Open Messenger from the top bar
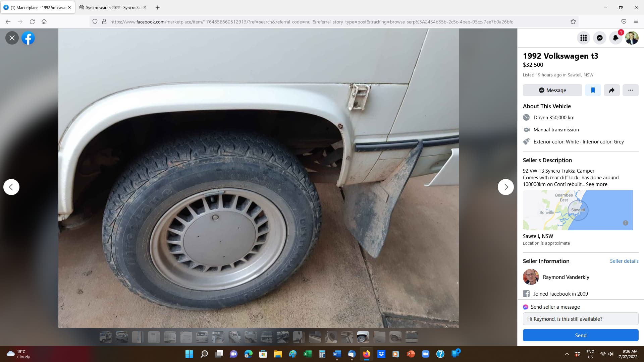The image size is (644, 362). tap(599, 38)
